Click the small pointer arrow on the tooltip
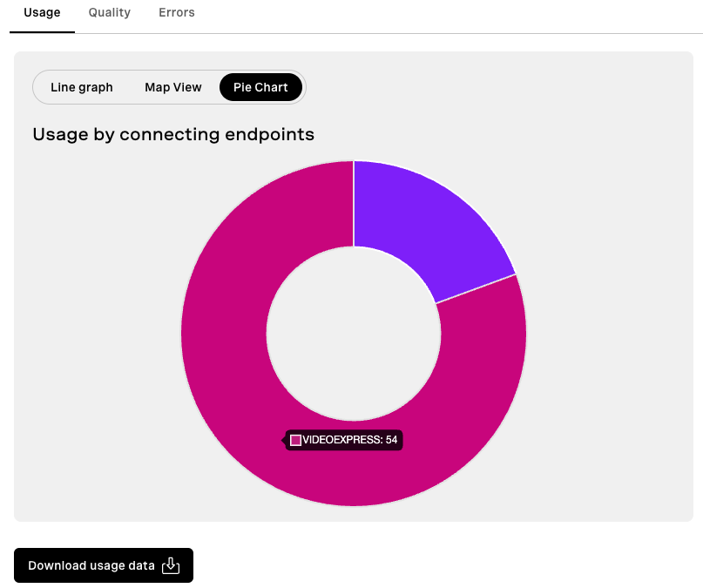This screenshot has height=588, width=703. click(284, 440)
